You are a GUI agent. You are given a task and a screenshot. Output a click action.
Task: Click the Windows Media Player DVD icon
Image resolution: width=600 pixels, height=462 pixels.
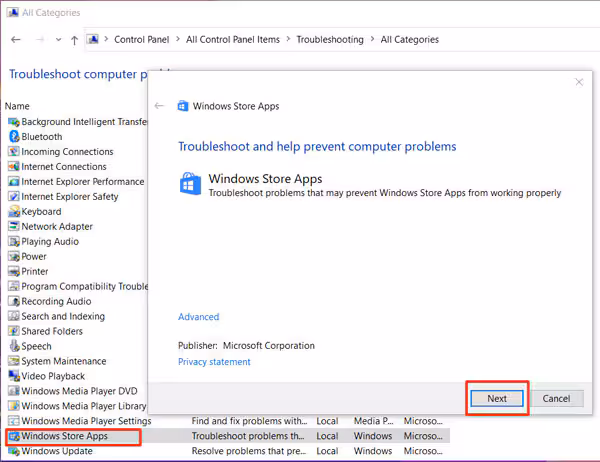[14, 391]
